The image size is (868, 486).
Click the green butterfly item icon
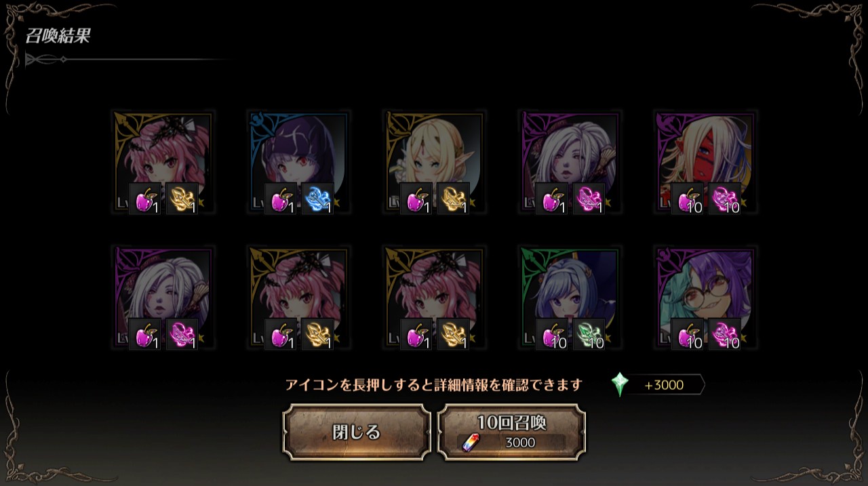pos(589,335)
